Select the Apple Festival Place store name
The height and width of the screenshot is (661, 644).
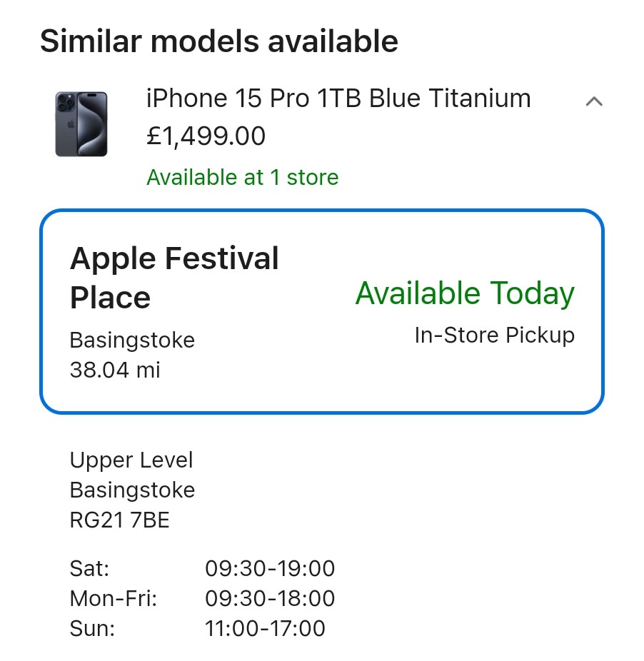pyautogui.click(x=174, y=278)
